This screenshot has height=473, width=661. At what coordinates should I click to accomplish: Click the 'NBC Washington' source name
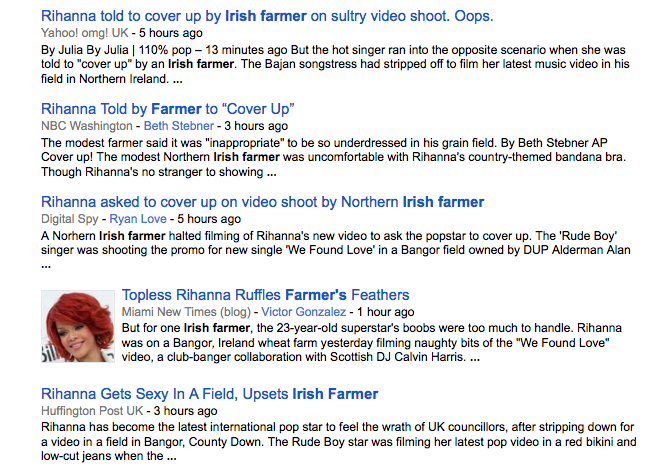(86, 126)
